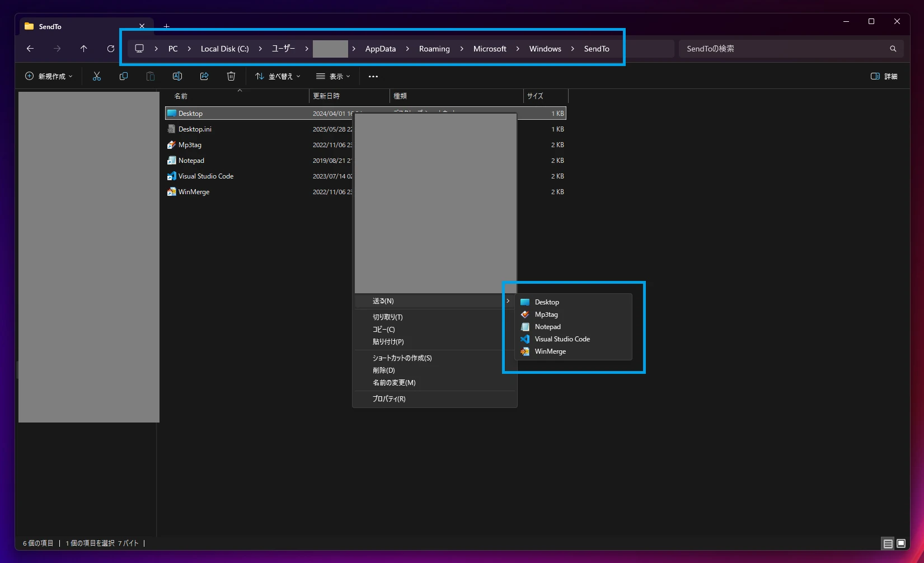
Task: Click the Cut scissors icon in toolbar
Action: tap(97, 76)
